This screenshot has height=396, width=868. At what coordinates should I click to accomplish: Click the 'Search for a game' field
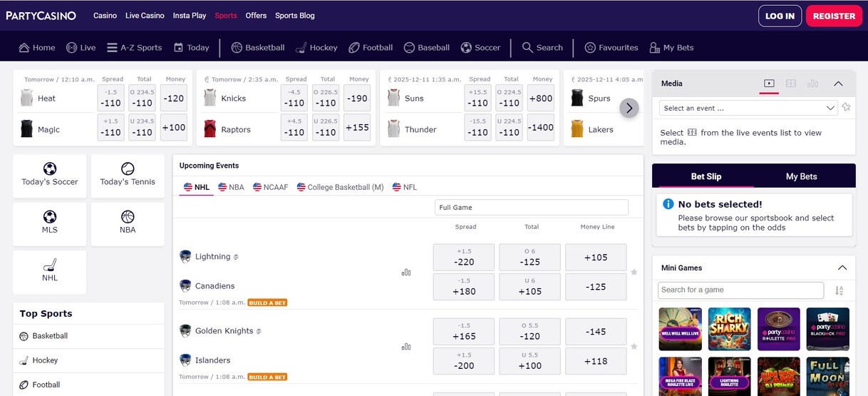pos(740,290)
